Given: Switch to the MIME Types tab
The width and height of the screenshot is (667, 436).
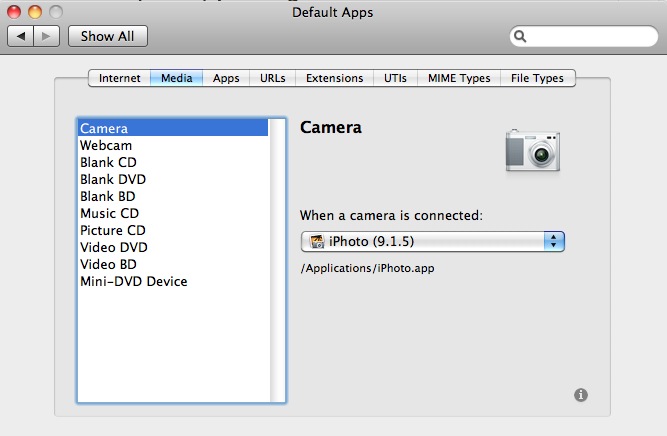Looking at the screenshot, I should pos(459,78).
